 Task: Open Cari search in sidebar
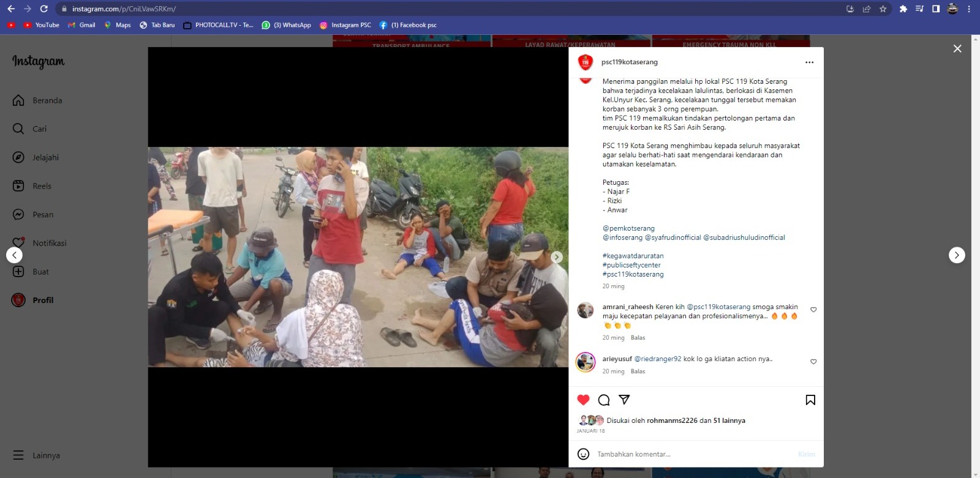[29, 129]
